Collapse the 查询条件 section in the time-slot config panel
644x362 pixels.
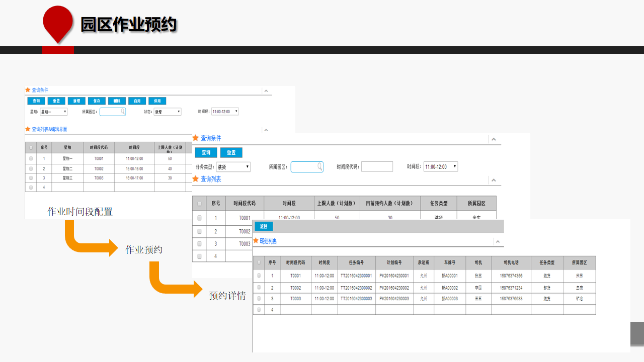pyautogui.click(x=265, y=91)
